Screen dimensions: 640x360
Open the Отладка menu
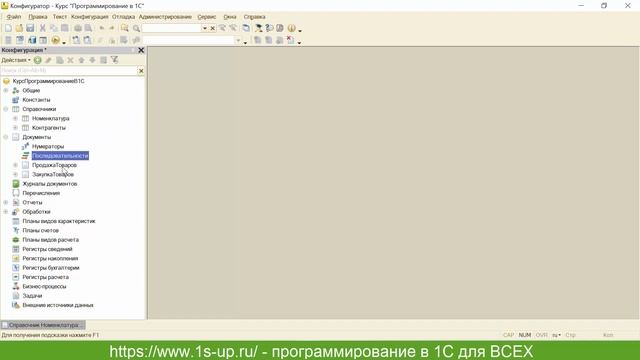pyautogui.click(x=123, y=17)
